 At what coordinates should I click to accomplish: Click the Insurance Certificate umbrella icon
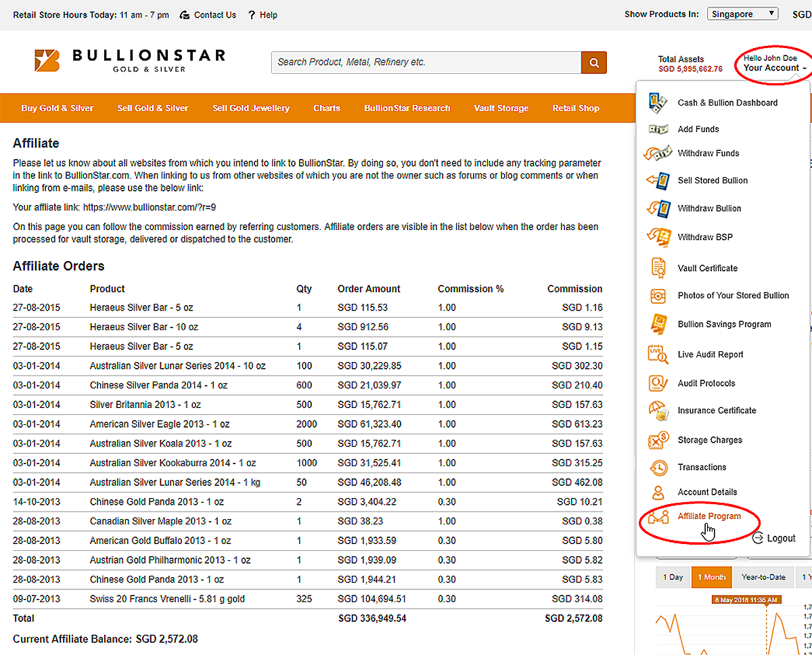point(658,411)
